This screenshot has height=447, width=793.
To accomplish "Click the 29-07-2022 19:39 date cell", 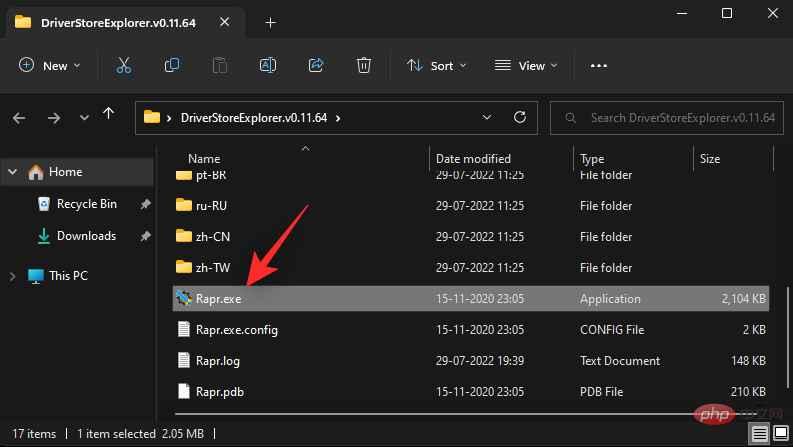I will tap(480, 361).
